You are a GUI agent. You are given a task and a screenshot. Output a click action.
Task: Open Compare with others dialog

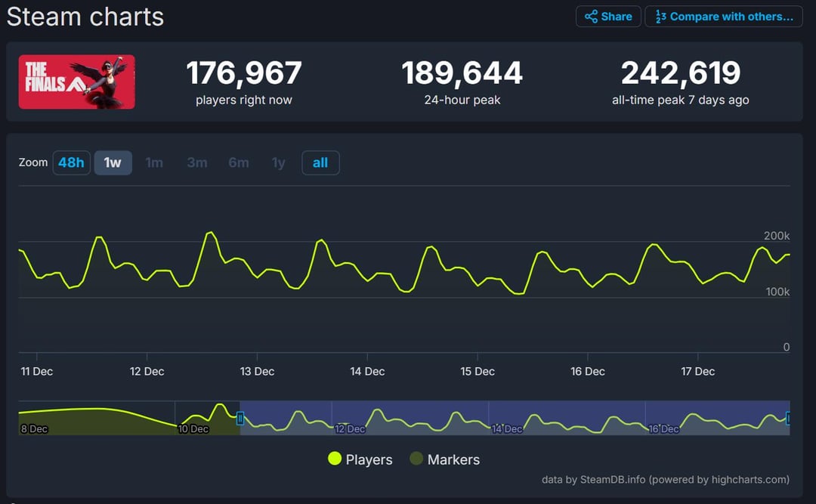pos(723,16)
